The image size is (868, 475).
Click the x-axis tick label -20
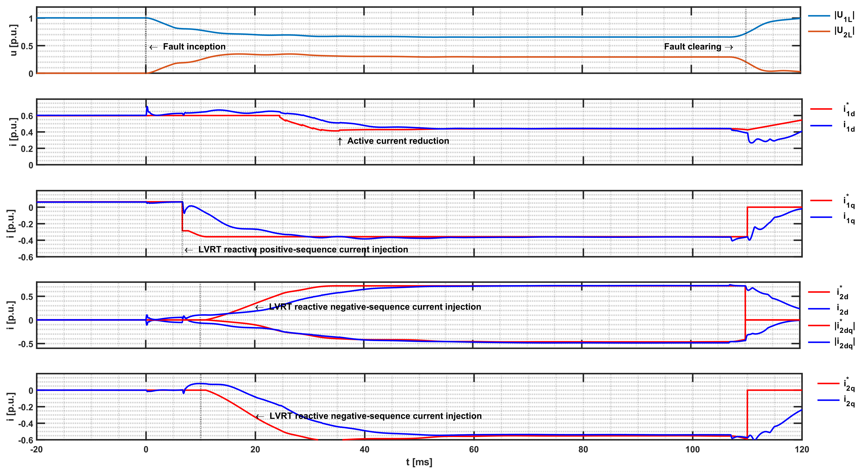[x=36, y=449]
